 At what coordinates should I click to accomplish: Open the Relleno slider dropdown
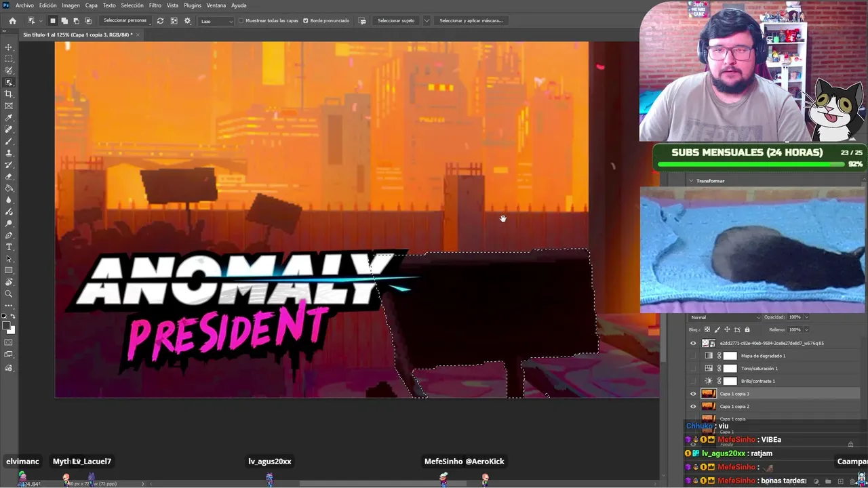[x=806, y=330]
